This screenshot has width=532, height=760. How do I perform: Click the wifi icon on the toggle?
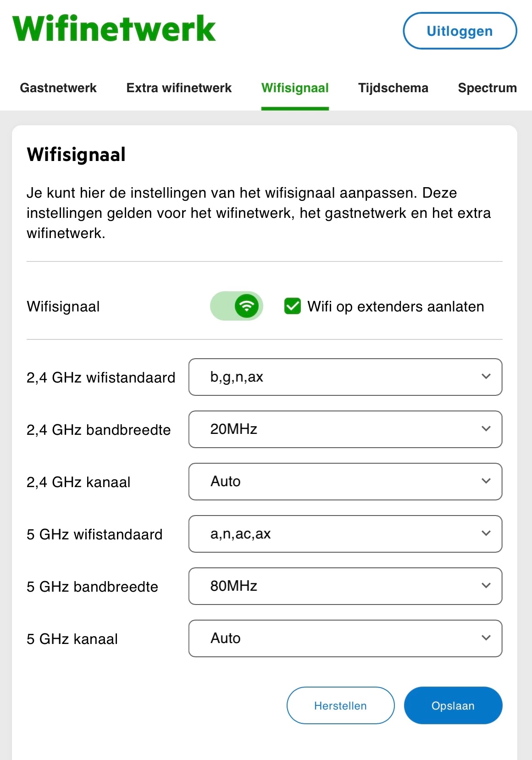247,306
